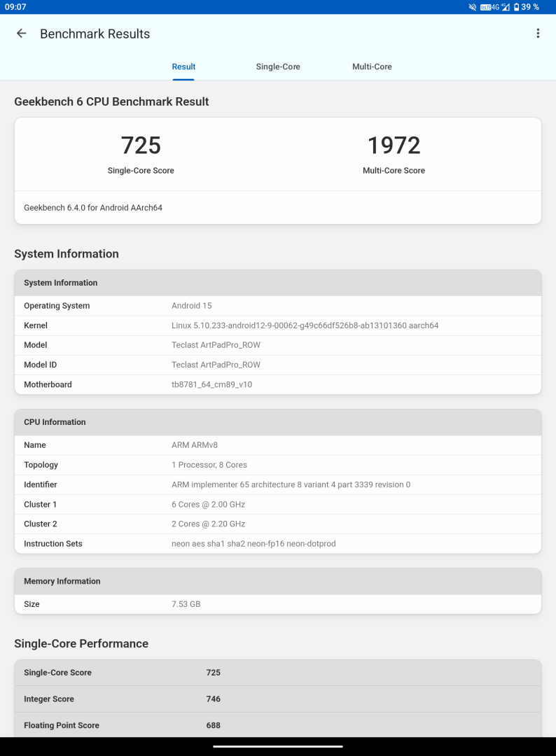Screen dimensions: 556x756
Task: Tap the 1 Processor, 8 Cores topology value
Action: click(x=209, y=465)
